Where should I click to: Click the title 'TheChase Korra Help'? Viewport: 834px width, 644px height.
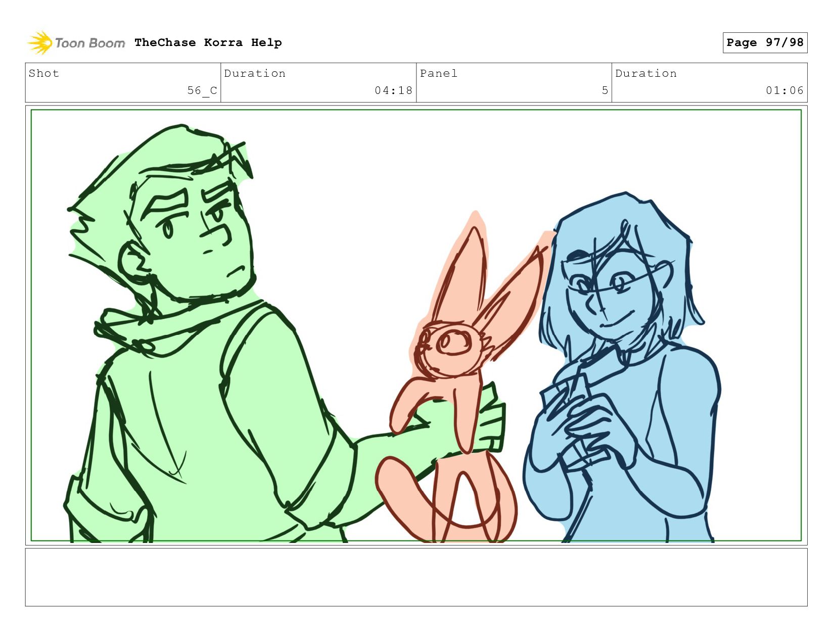[208, 42]
